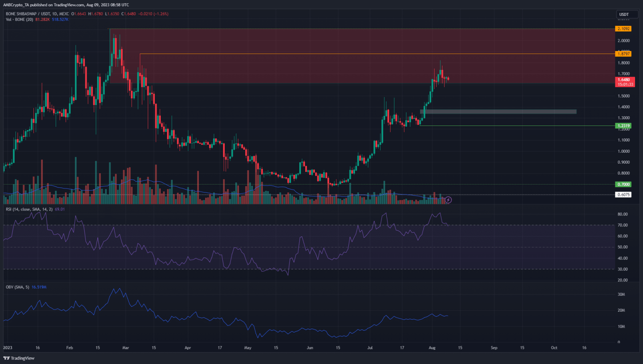The height and width of the screenshot is (364, 643).
Task: Click the green 1.2319 support price tag
Action: click(623, 126)
